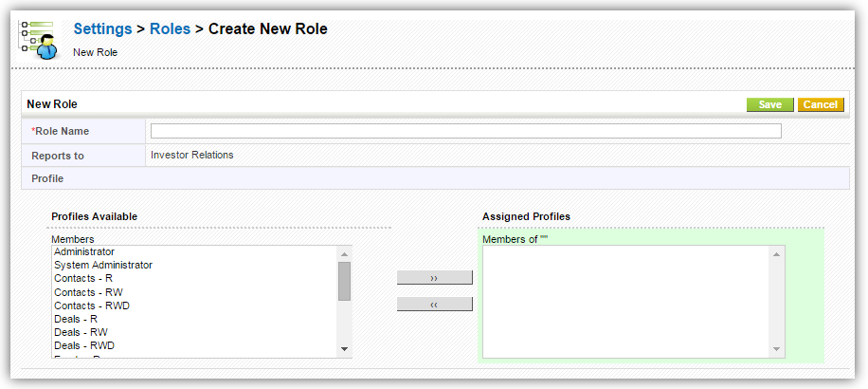Select the Deals - R profile
Image resolution: width=868 pixels, height=389 pixels.
coord(76,320)
